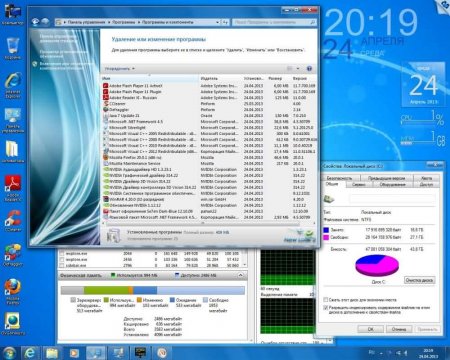Click the magenta Free space color swatch
Screen dimensions: 450x360
[326, 237]
